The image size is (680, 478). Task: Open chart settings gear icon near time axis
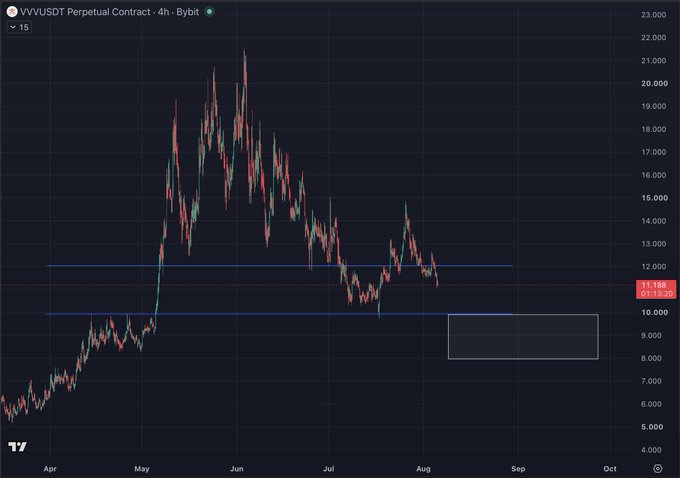[x=658, y=468]
